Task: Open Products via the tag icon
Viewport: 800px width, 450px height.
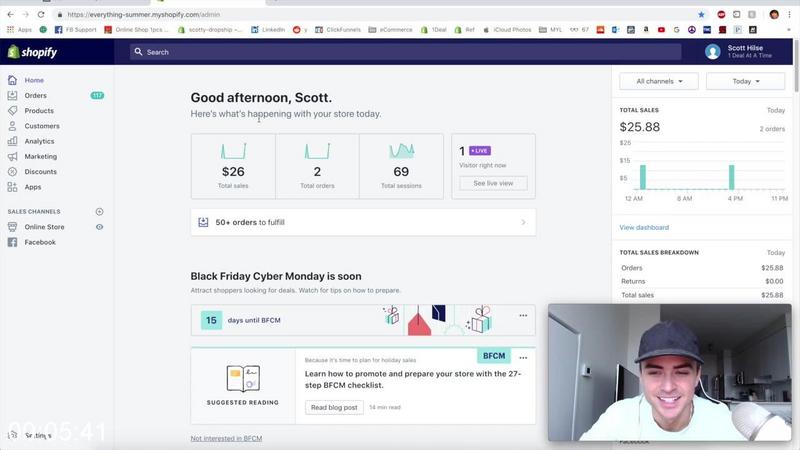Action: 12,111
